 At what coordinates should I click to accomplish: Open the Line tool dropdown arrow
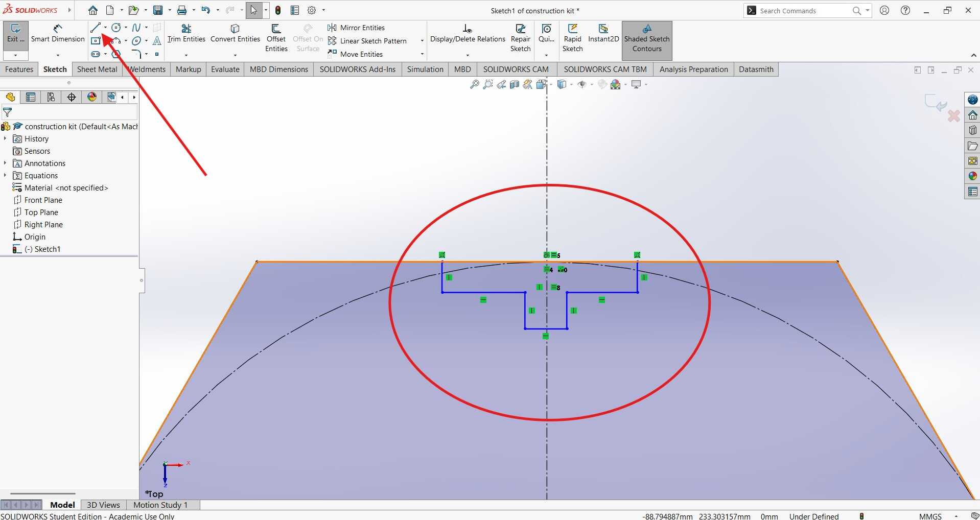pyautogui.click(x=105, y=28)
